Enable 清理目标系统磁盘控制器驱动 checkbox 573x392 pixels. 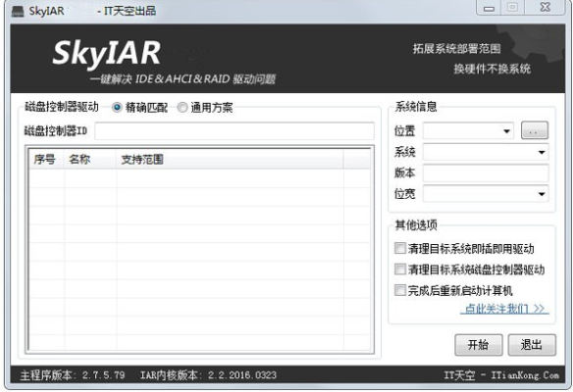coord(399,269)
